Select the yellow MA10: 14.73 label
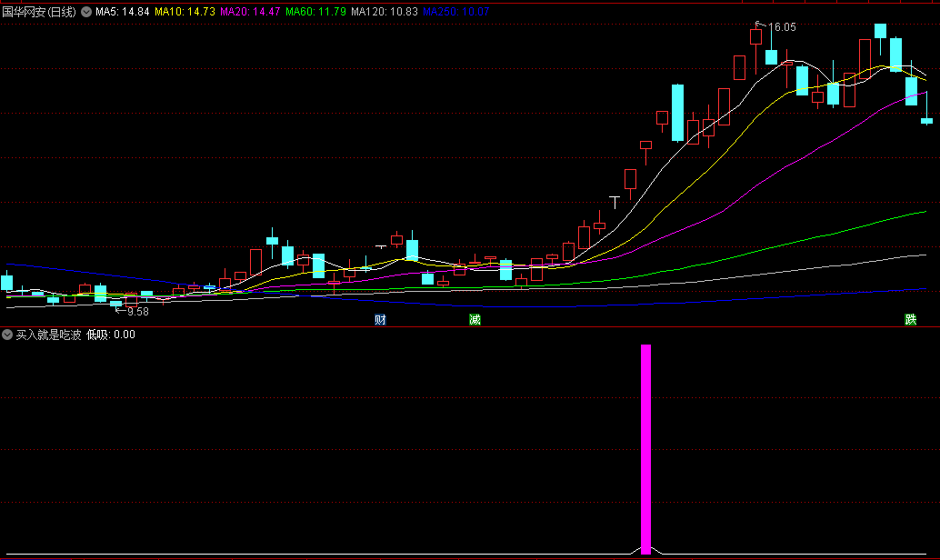The image size is (940, 560). pos(185,12)
